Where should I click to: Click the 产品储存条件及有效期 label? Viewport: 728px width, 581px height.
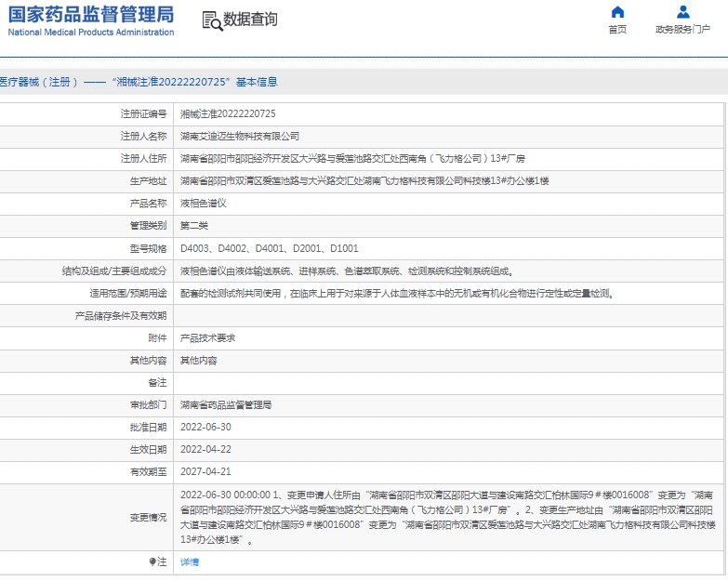121,316
